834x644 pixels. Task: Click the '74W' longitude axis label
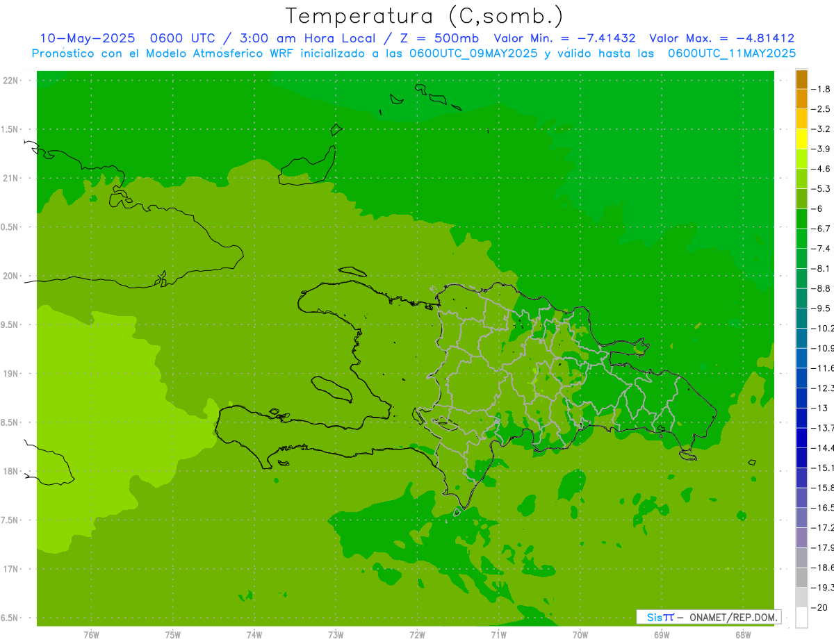pyautogui.click(x=254, y=635)
